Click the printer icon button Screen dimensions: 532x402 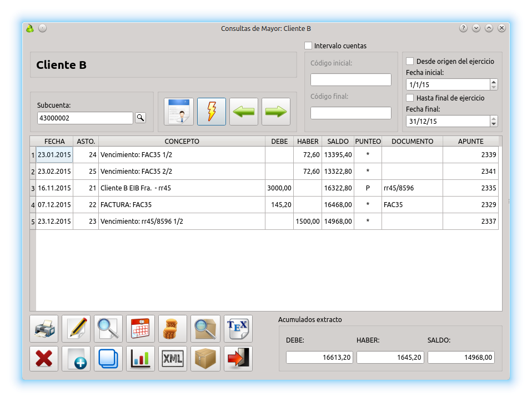pos(44,329)
